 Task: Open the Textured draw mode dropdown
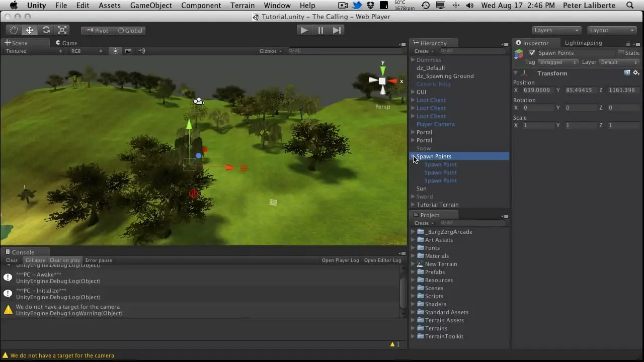pos(34,51)
